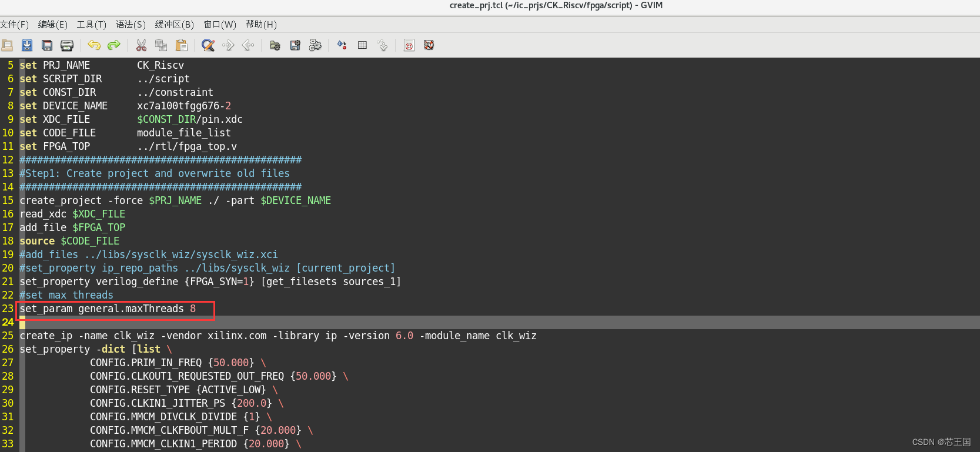Jump to the next search match
980x452 pixels.
(228, 45)
